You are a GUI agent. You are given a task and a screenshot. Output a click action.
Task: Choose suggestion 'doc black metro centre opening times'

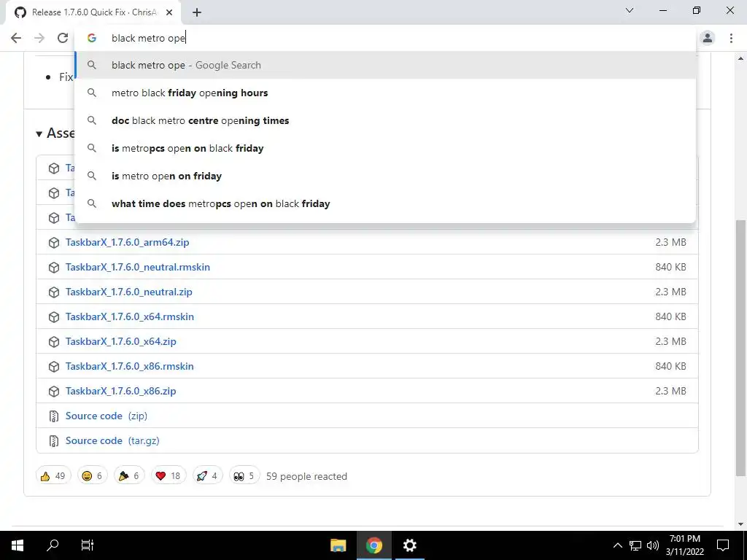click(x=386, y=120)
